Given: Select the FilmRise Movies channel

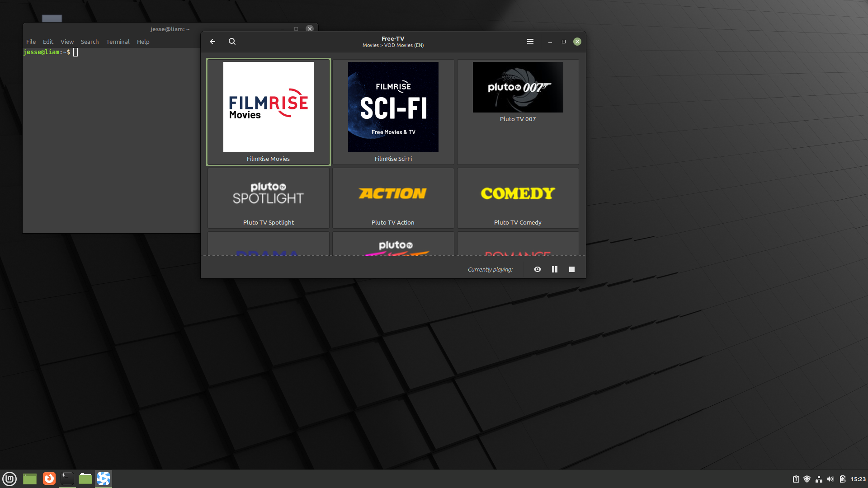Looking at the screenshot, I should click(x=269, y=112).
